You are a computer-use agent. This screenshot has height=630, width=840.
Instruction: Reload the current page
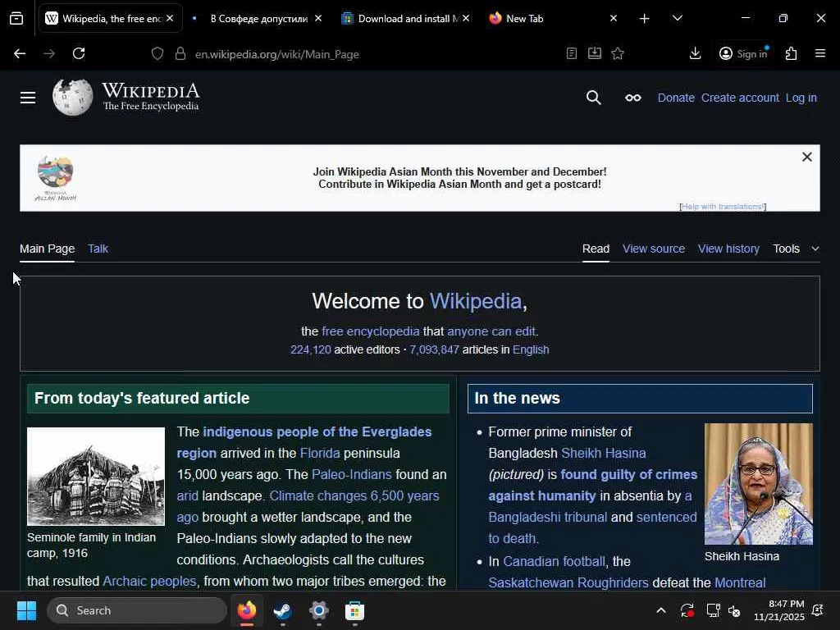[x=79, y=53]
